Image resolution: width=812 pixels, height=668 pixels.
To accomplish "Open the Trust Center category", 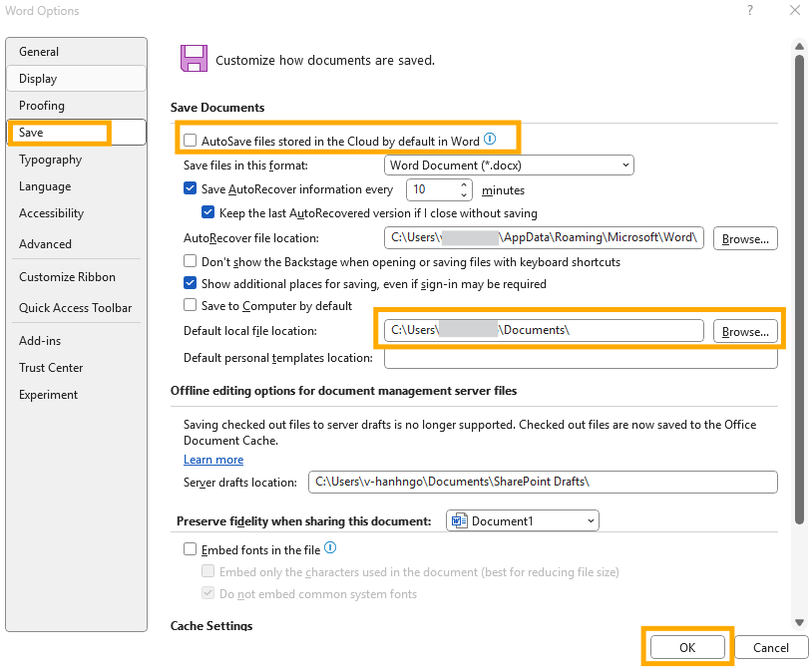I will pos(77,367).
